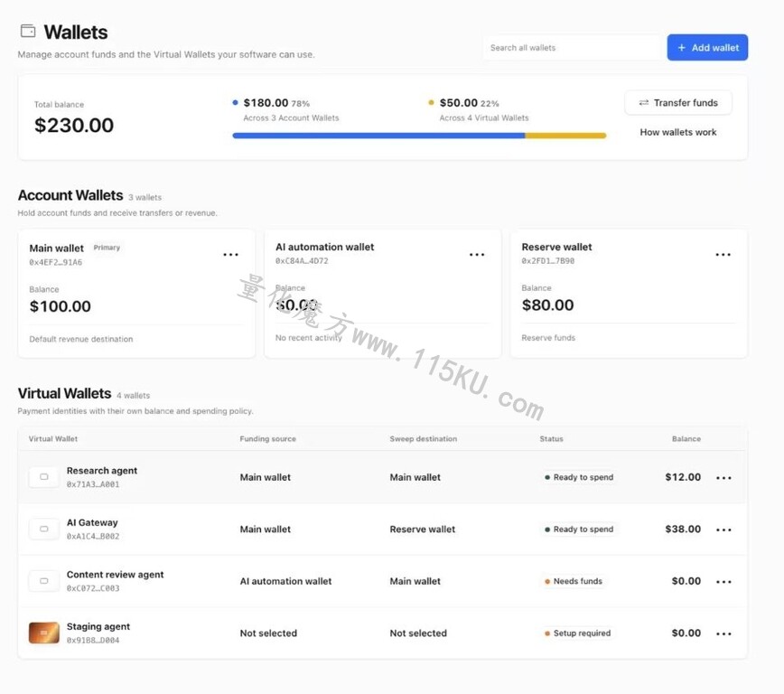Click the AI Gateway name
Viewport: 784px width, 694px height.
(x=92, y=523)
